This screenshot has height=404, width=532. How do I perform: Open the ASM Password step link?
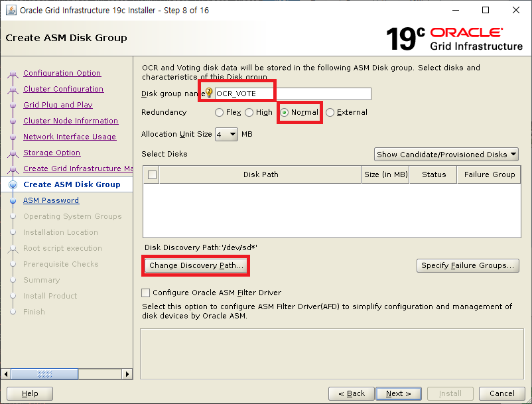[x=51, y=200]
